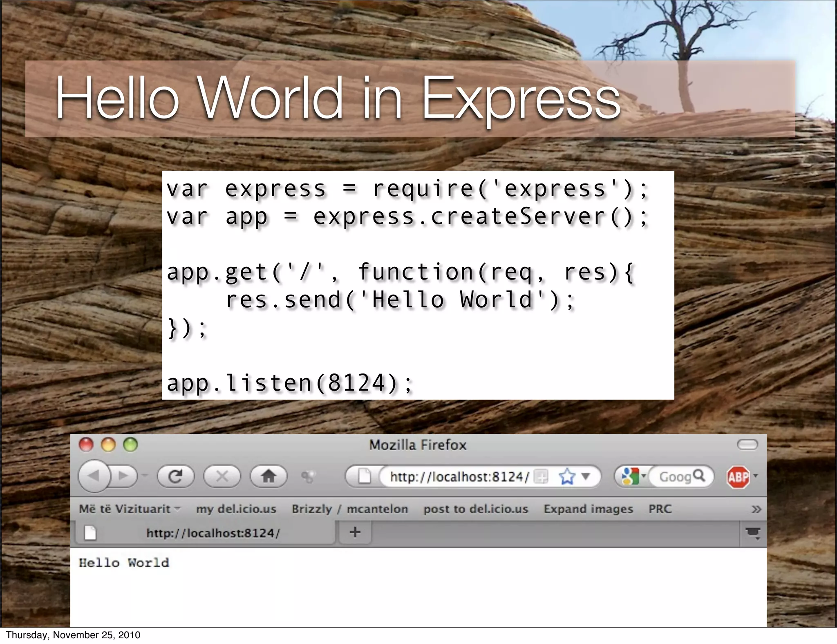837x644 pixels.
Task: Toggle the toolbar pill button in title bar
Action: tap(747, 444)
